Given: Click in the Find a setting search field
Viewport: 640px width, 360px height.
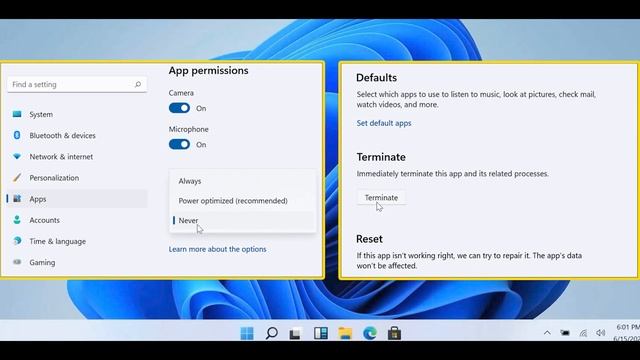Looking at the screenshot, I should point(77,84).
